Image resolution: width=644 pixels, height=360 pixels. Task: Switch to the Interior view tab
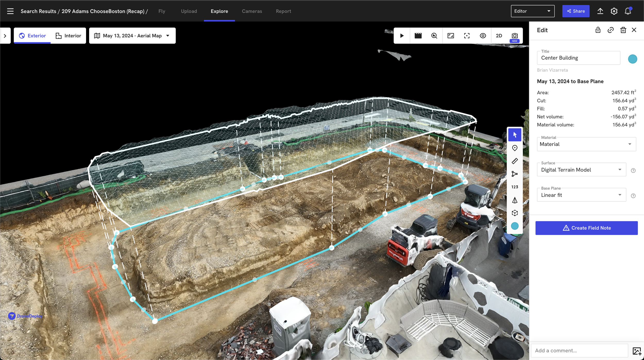click(68, 36)
